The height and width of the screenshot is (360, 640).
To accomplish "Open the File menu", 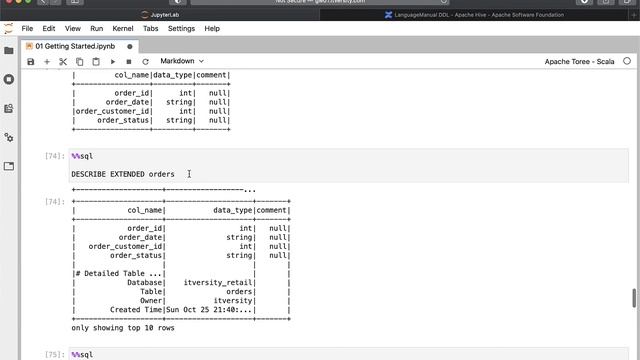I will point(27,29).
